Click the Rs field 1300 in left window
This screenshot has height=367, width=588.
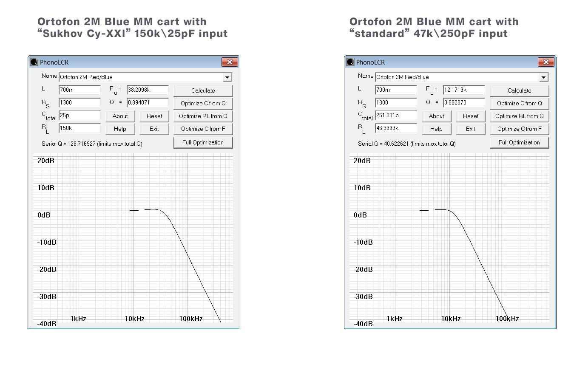click(x=80, y=103)
